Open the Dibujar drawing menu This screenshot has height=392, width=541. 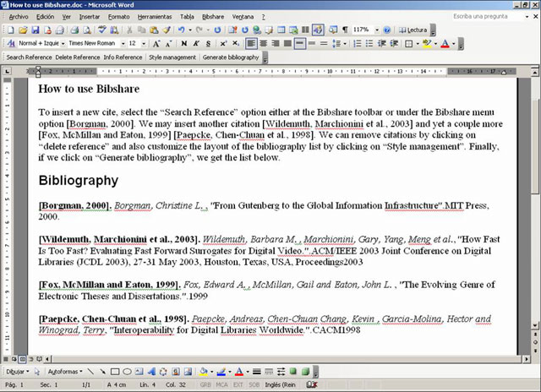coord(17,372)
